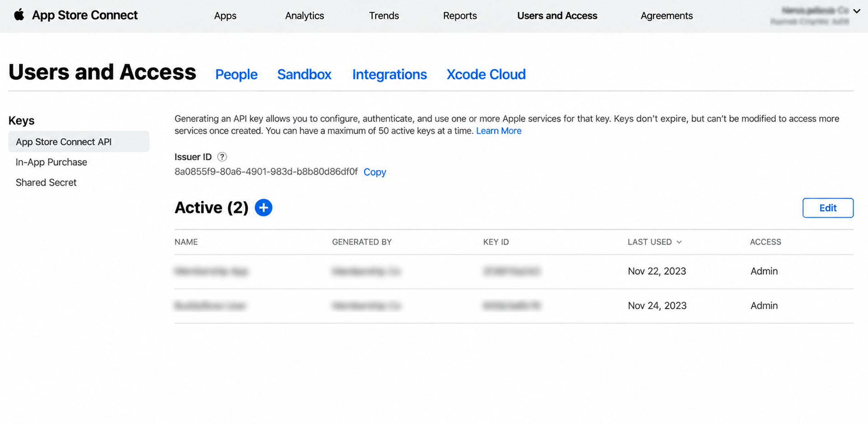
Task: Copy the Issuer ID
Action: click(375, 172)
